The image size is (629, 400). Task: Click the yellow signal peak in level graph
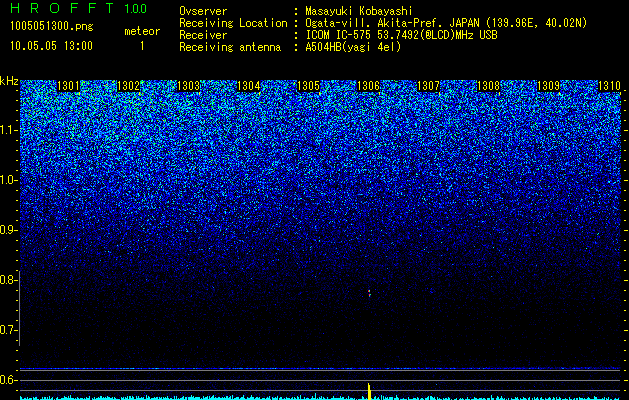(x=369, y=391)
